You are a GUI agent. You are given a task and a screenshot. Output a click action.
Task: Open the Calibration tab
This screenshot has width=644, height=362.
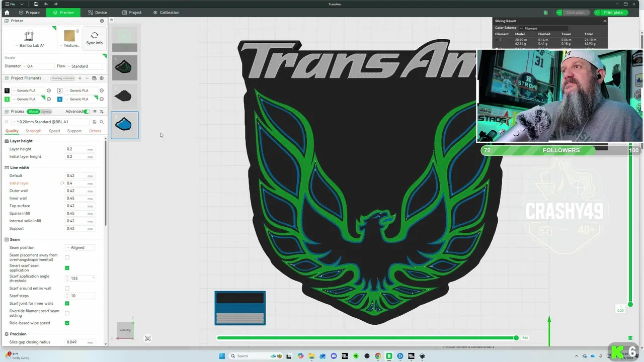click(166, 13)
